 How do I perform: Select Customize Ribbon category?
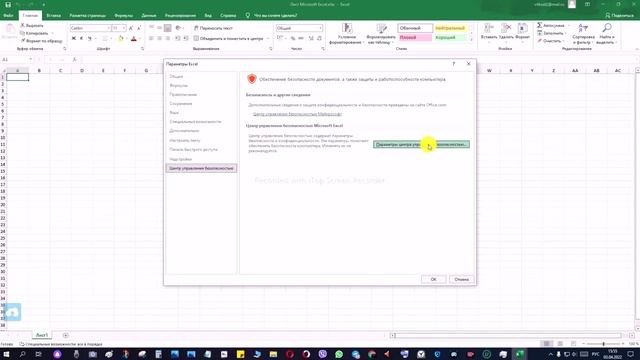click(x=185, y=140)
